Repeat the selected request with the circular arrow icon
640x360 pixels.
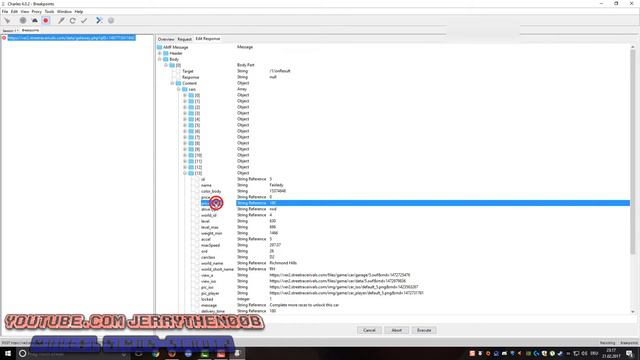(x=73, y=20)
